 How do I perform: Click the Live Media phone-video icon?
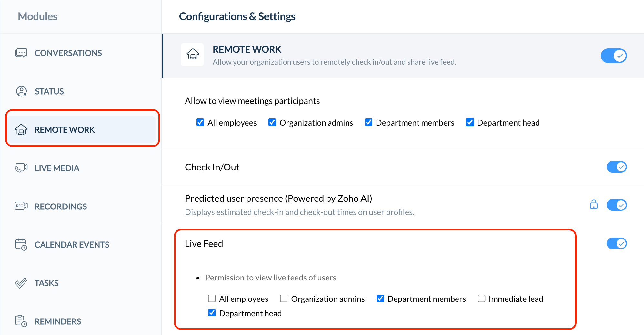coord(21,168)
